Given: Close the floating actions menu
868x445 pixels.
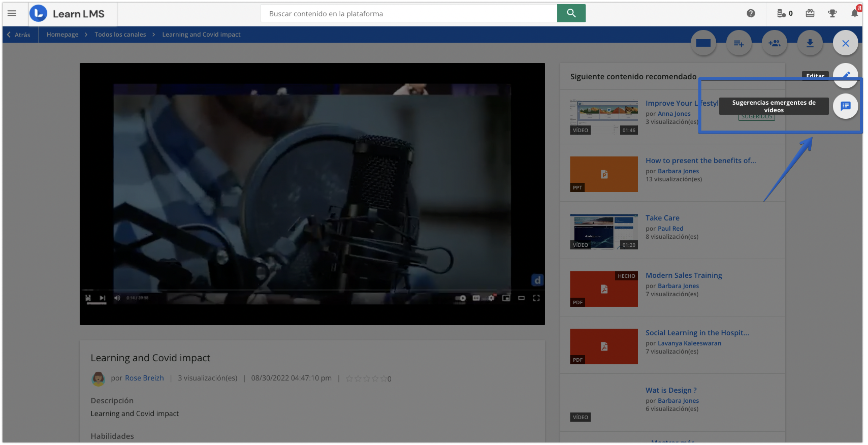Looking at the screenshot, I should (x=845, y=43).
